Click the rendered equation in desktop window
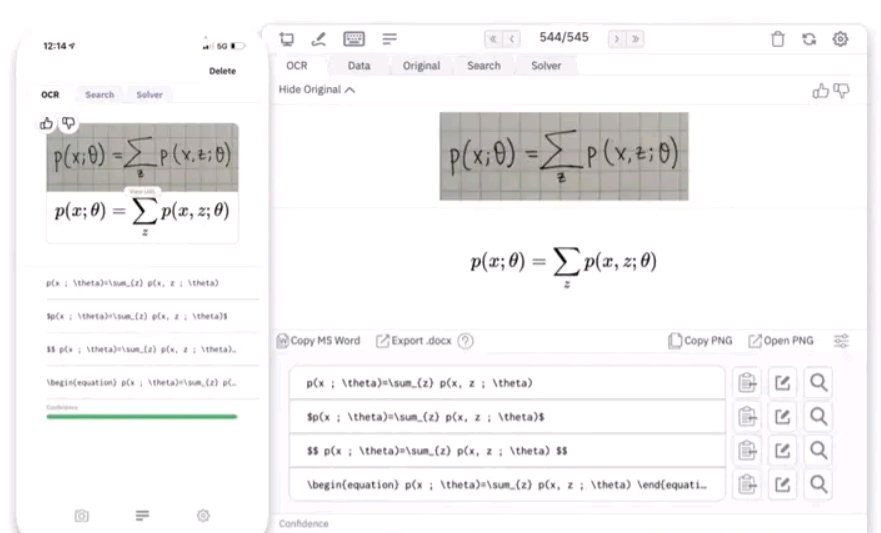This screenshot has height=533, width=881. [564, 266]
